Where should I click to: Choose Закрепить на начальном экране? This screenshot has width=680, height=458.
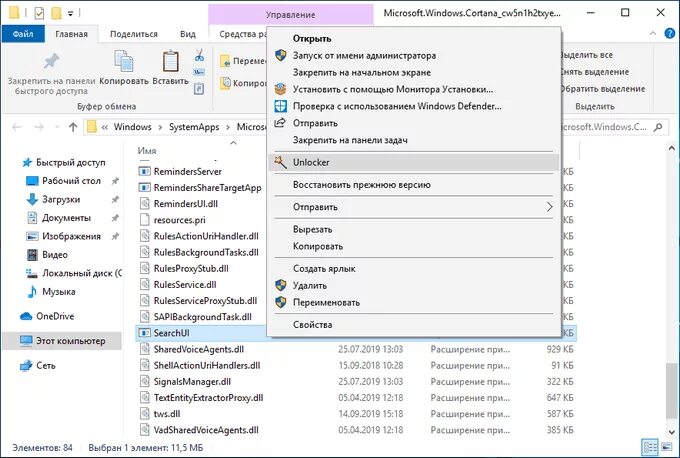(414, 72)
